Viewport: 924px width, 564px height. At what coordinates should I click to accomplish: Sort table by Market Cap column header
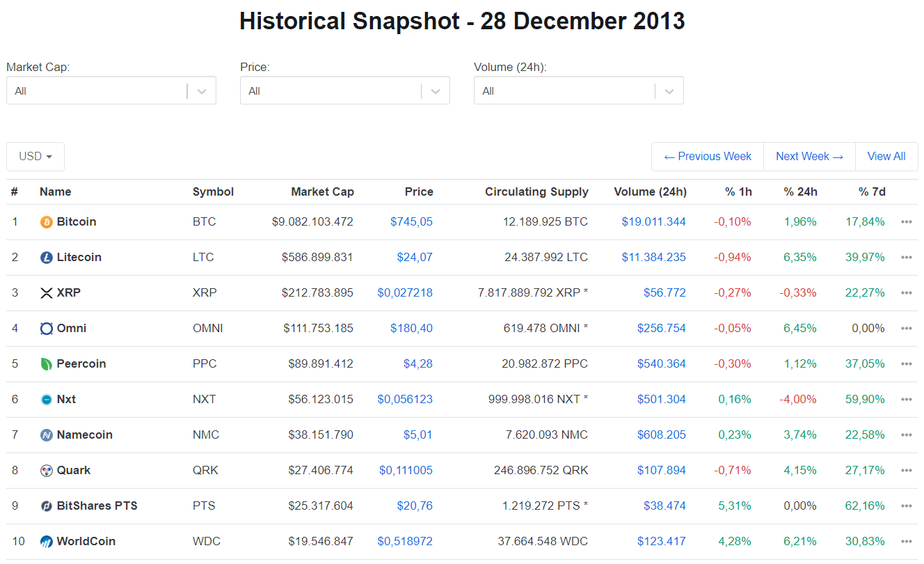click(322, 192)
